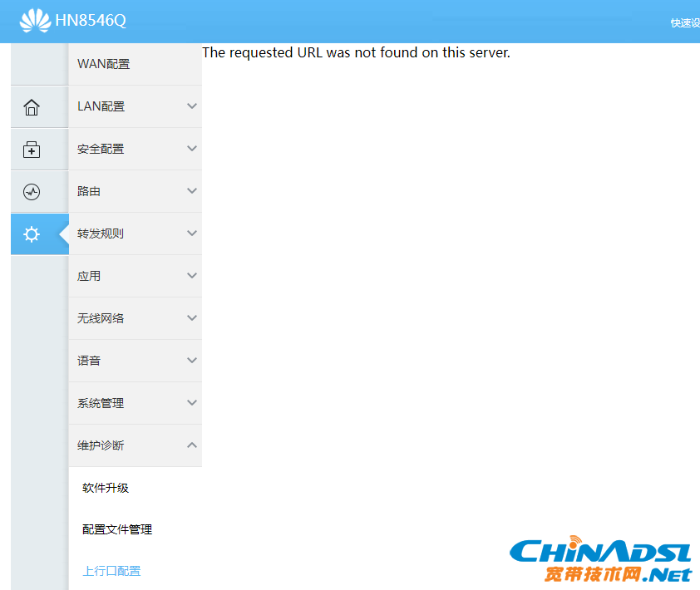Expand the 应用 chevron arrow
The height and width of the screenshot is (590, 700).
pyautogui.click(x=192, y=276)
